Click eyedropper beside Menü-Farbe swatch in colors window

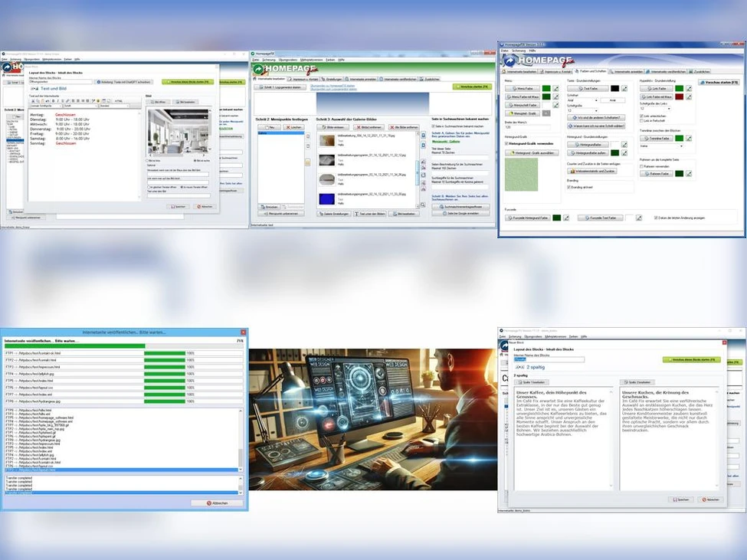(556, 89)
